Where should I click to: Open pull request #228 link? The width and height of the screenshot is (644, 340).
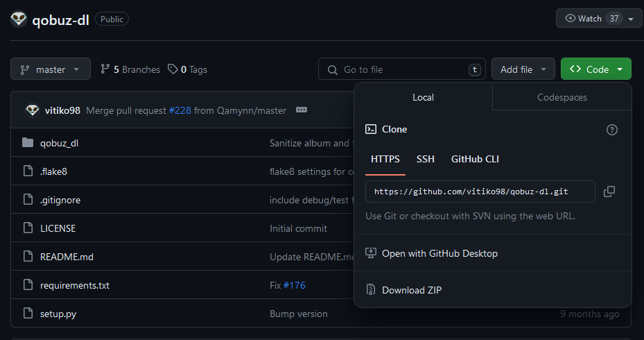tap(180, 110)
